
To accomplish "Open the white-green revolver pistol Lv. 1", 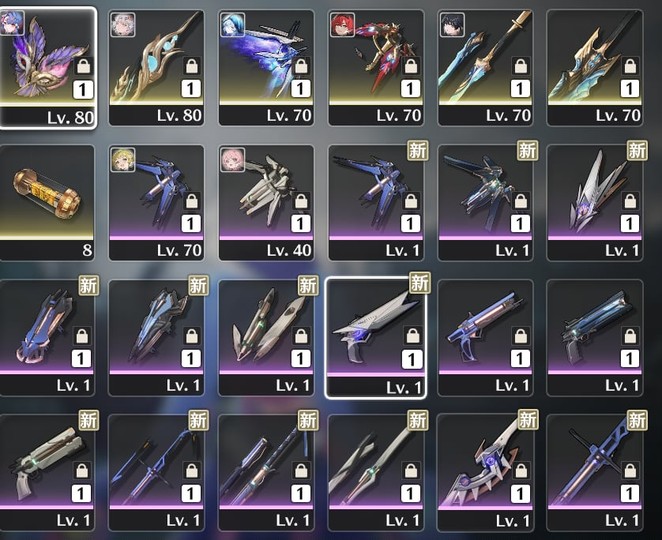I will (x=47, y=472).
